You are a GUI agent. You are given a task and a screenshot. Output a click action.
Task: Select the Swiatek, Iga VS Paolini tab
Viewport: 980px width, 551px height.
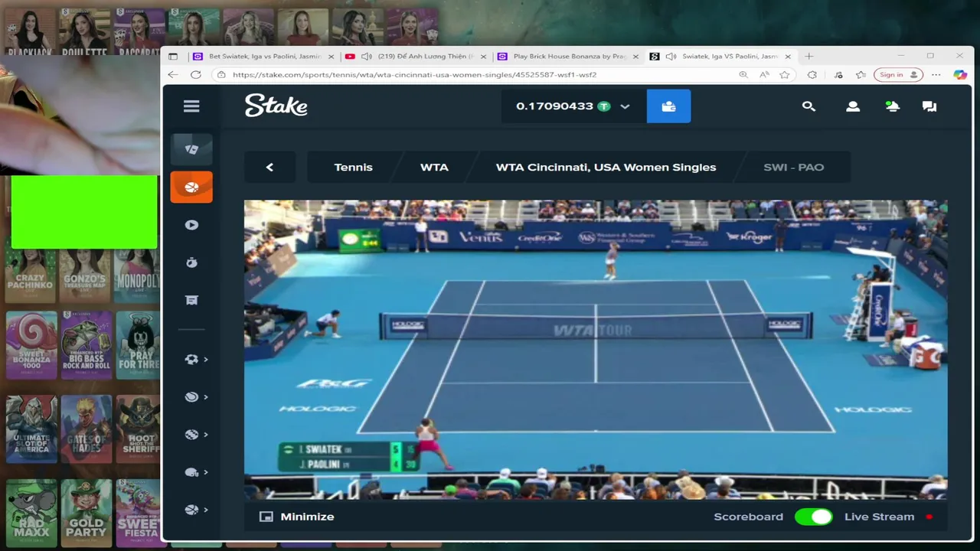(x=721, y=57)
